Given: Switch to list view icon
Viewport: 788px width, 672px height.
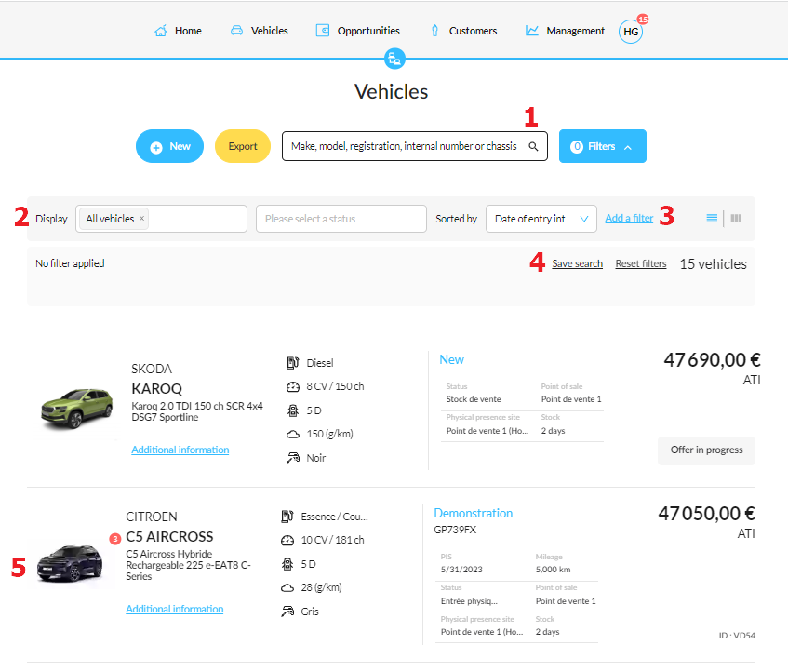Looking at the screenshot, I should [712, 218].
